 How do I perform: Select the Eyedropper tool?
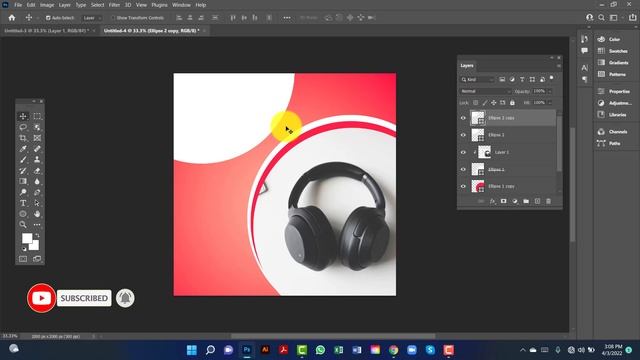23,149
